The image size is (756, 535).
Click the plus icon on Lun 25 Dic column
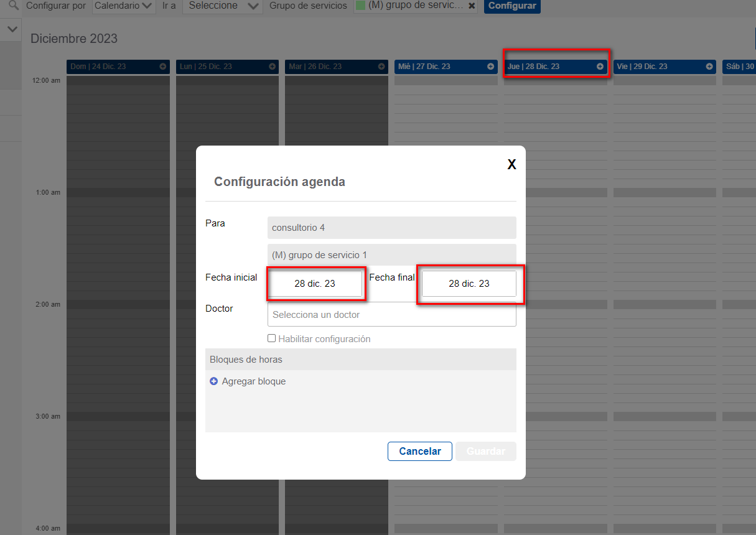point(273,66)
